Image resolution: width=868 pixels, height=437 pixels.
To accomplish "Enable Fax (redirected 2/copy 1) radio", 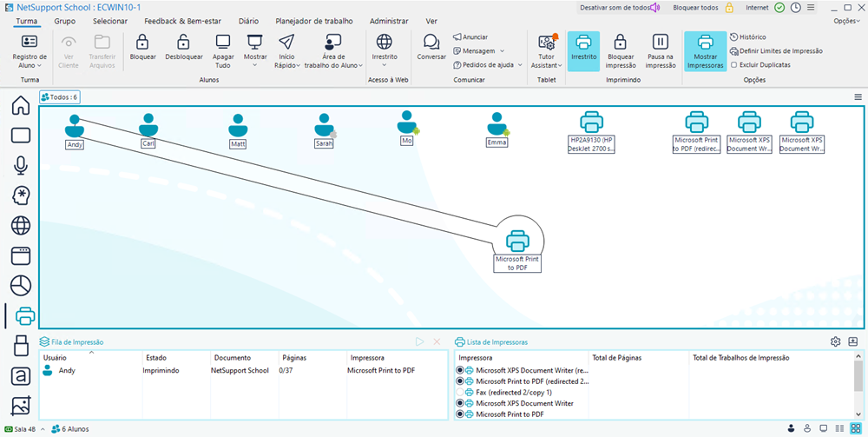I will [x=459, y=392].
